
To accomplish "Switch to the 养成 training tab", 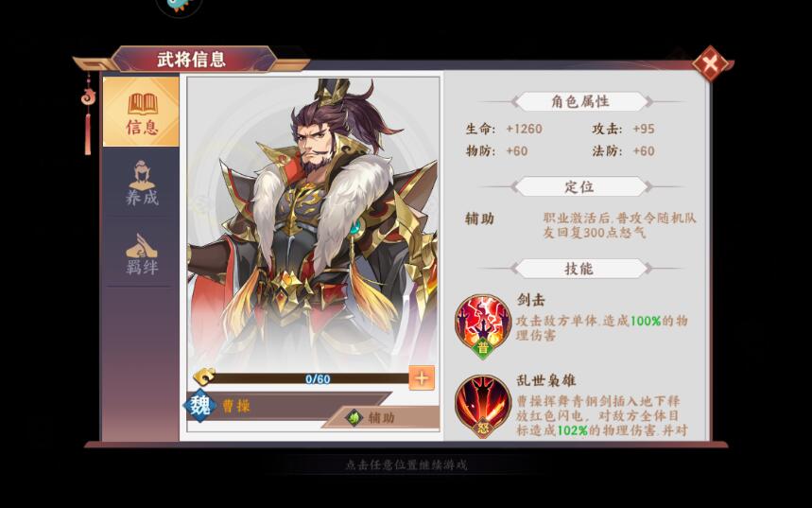I will [141, 183].
